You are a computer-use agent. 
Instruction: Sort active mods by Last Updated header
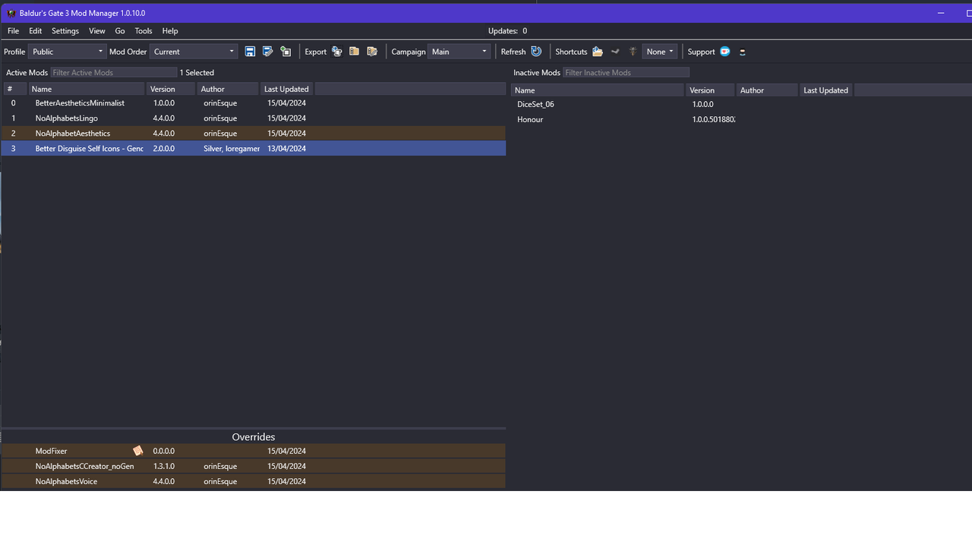286,89
